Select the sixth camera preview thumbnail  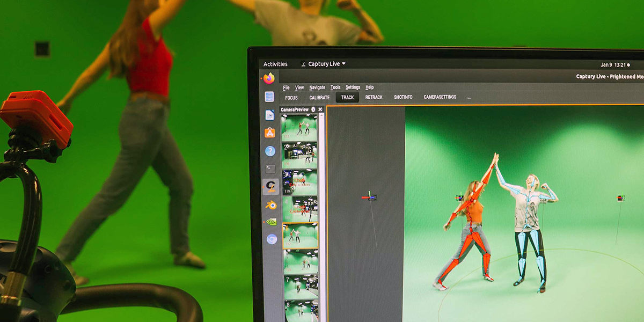[x=301, y=262]
